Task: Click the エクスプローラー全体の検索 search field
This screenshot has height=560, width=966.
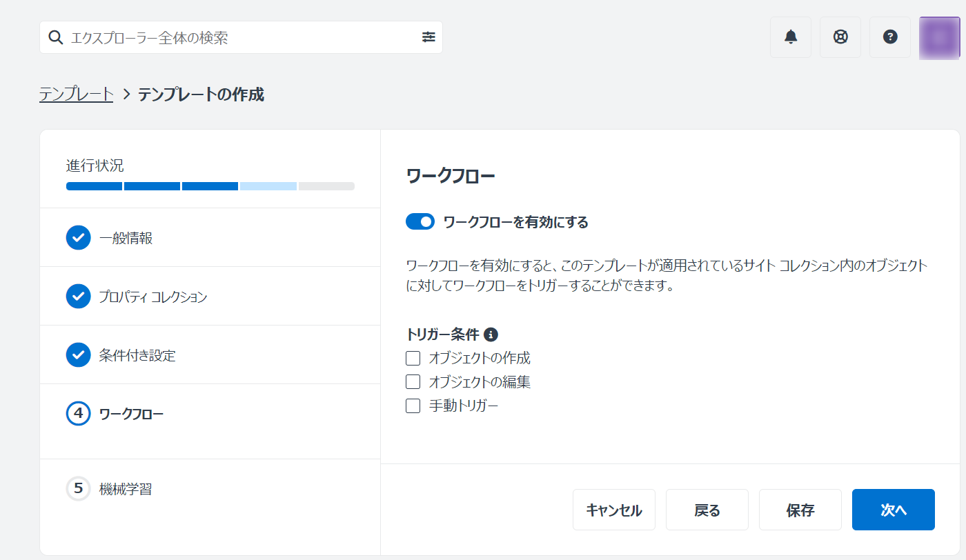Action: [x=207, y=37]
